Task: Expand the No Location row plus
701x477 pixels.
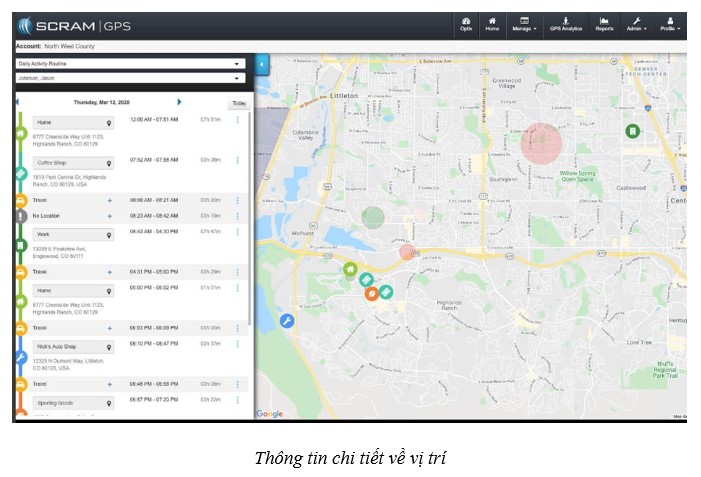Action: tap(110, 216)
